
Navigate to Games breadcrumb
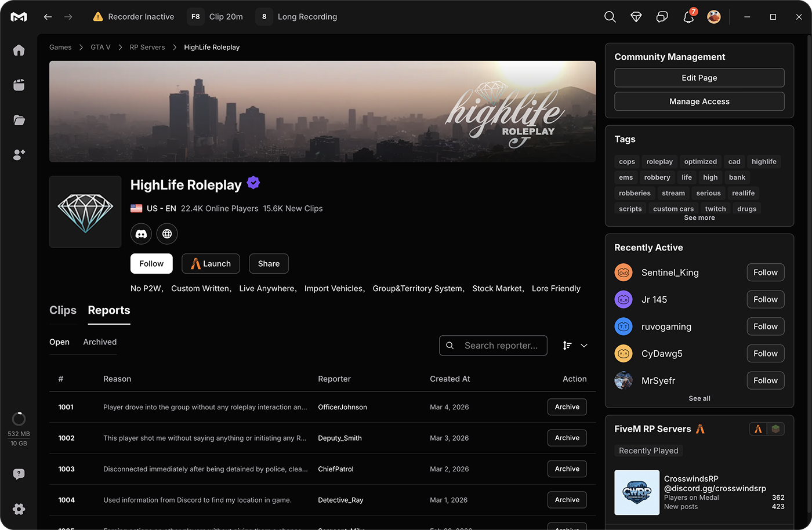click(60, 48)
